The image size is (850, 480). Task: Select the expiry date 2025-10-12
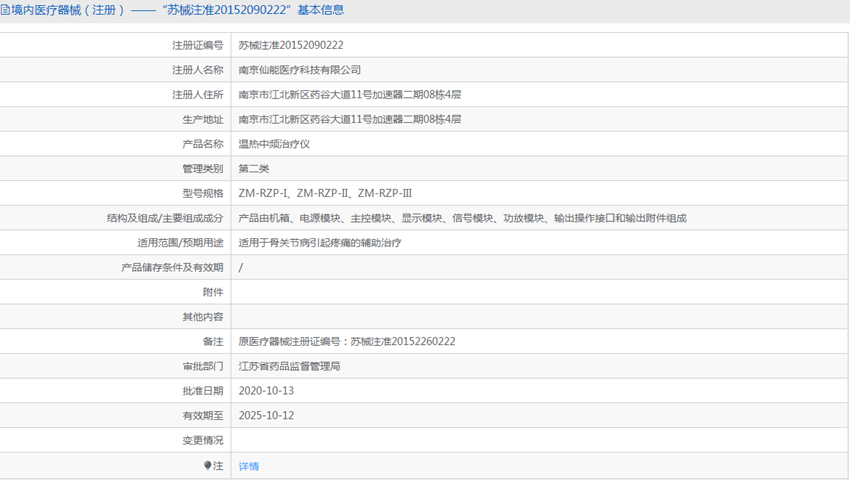(x=266, y=415)
